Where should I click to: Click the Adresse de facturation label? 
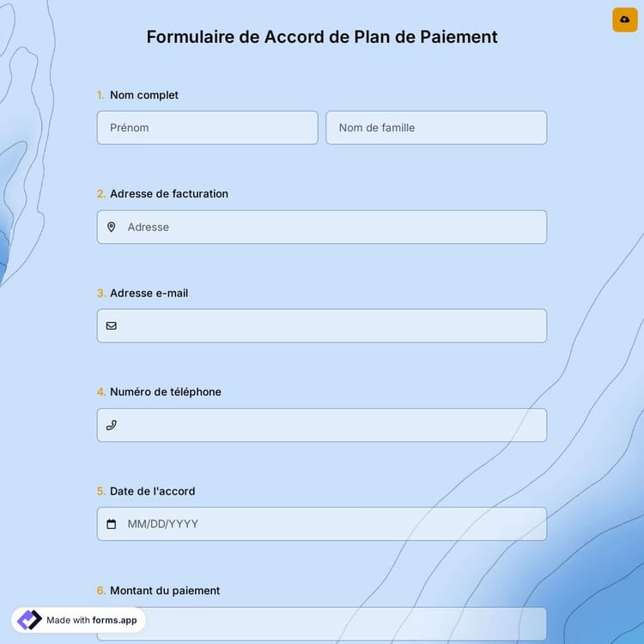169,194
